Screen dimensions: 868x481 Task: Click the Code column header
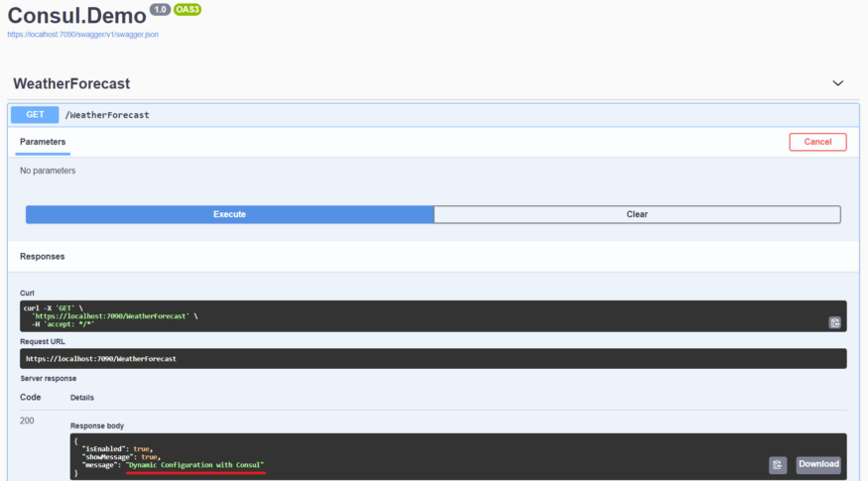tap(31, 398)
